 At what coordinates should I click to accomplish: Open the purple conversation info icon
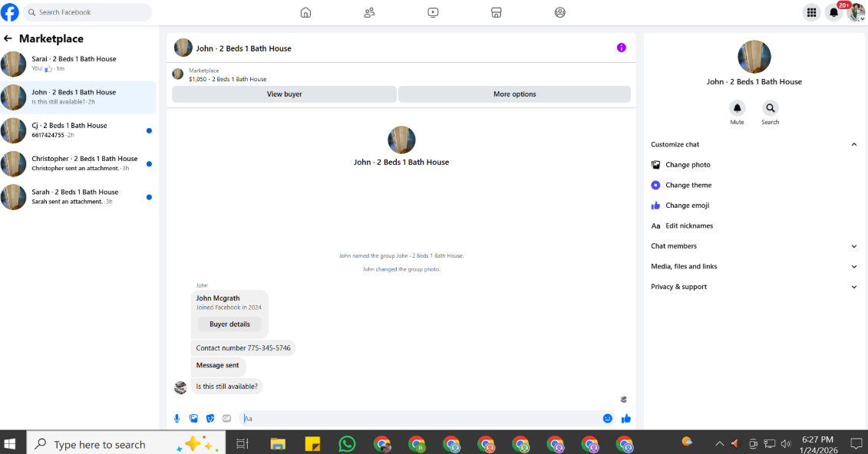(x=621, y=48)
